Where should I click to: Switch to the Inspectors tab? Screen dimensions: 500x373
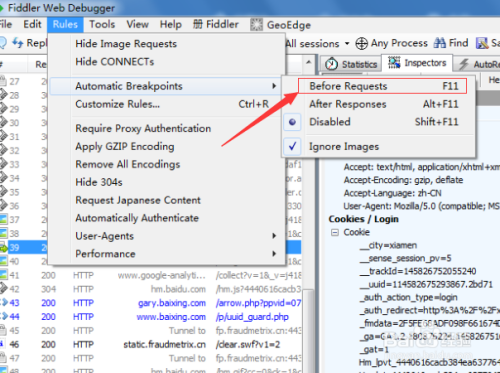coord(417,63)
